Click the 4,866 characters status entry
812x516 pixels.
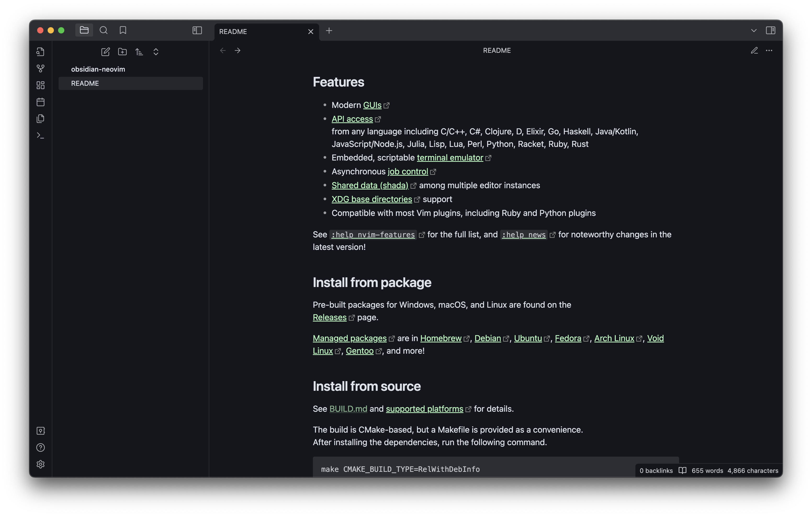(x=753, y=471)
